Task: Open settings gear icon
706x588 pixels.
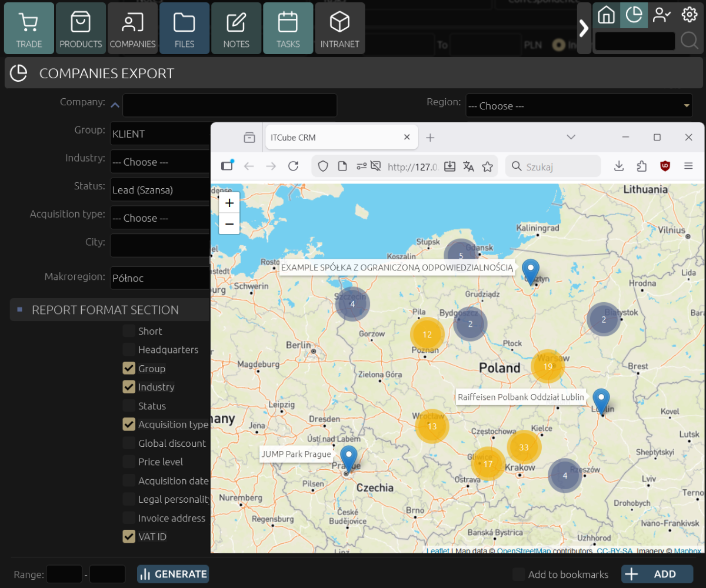Action: (689, 15)
